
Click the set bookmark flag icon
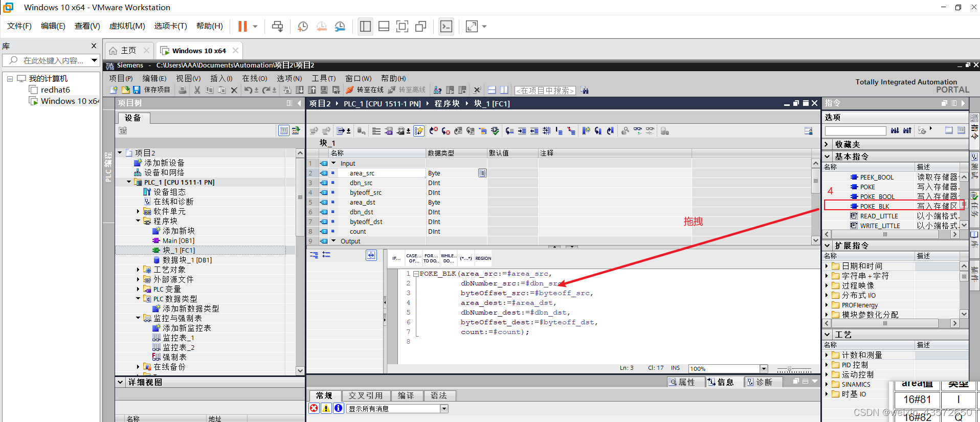pyautogui.click(x=586, y=131)
